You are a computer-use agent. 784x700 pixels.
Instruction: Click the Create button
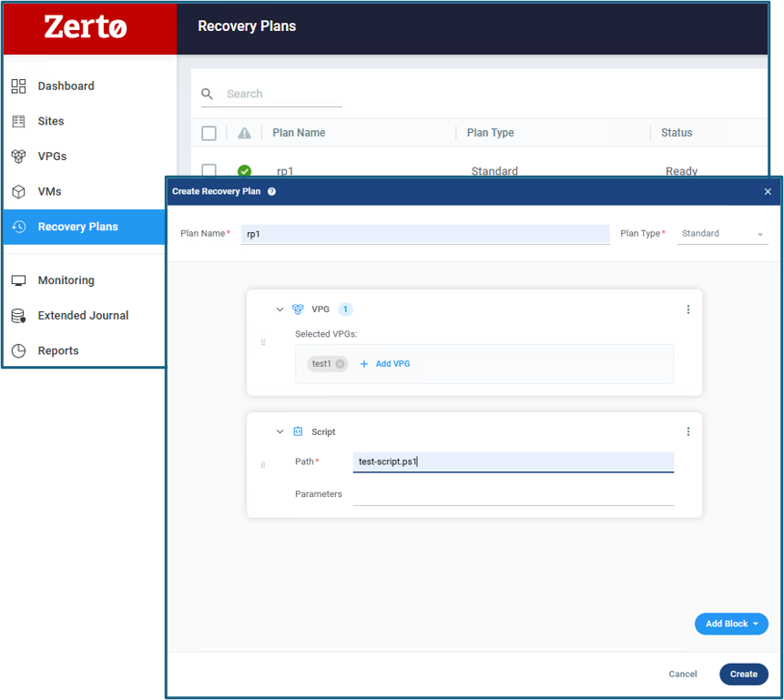[x=744, y=674]
